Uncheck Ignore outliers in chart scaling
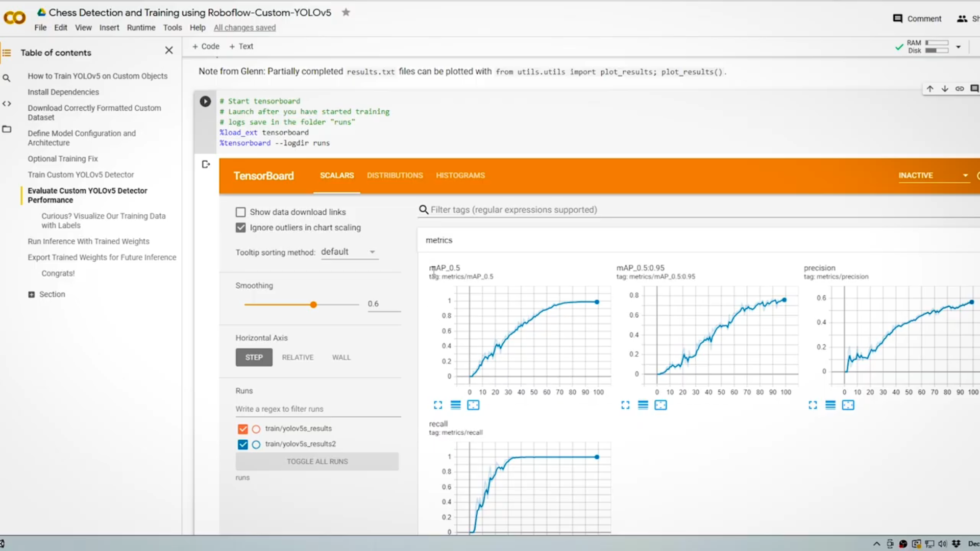Screen dimensions: 980x551 click(x=240, y=228)
